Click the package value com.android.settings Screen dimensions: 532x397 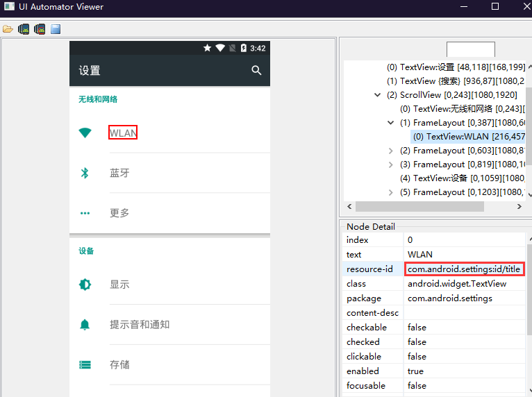tap(450, 298)
